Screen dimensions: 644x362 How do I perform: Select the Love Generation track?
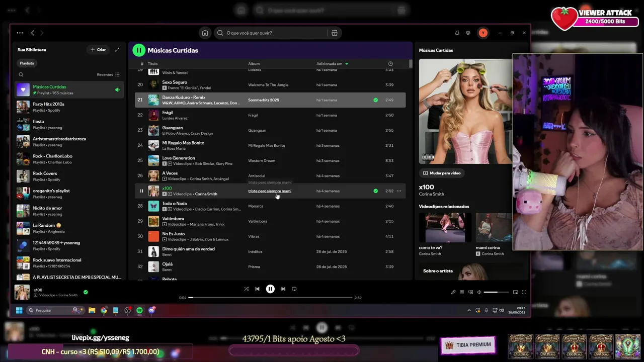coord(270,160)
